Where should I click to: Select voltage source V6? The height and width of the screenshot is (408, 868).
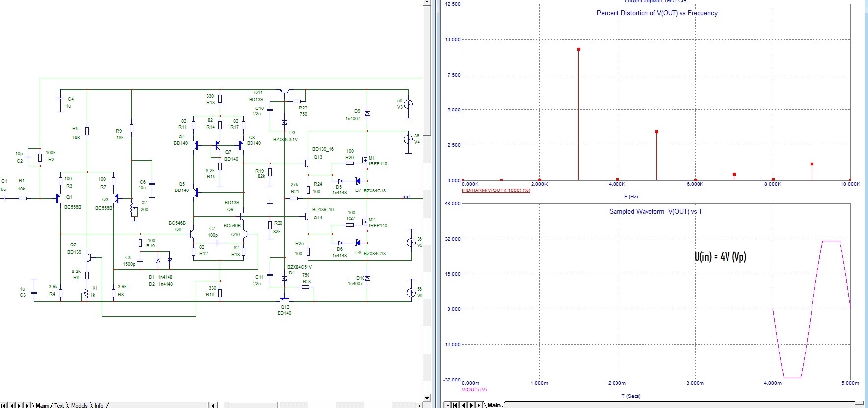coord(411,293)
